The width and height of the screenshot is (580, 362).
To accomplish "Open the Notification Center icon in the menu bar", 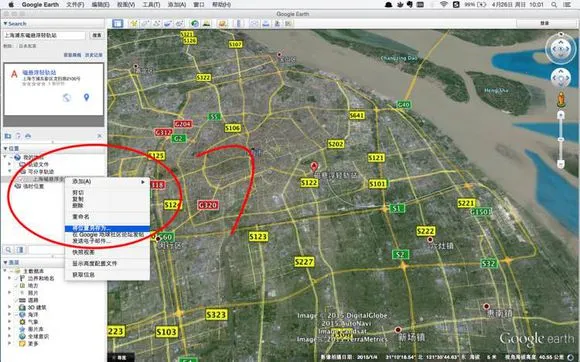I will [568, 4].
